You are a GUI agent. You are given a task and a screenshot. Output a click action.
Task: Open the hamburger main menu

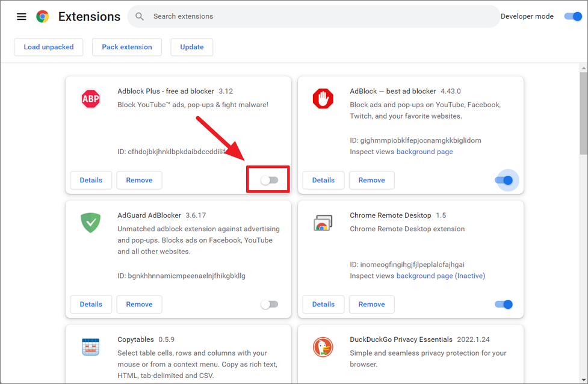[x=22, y=17]
